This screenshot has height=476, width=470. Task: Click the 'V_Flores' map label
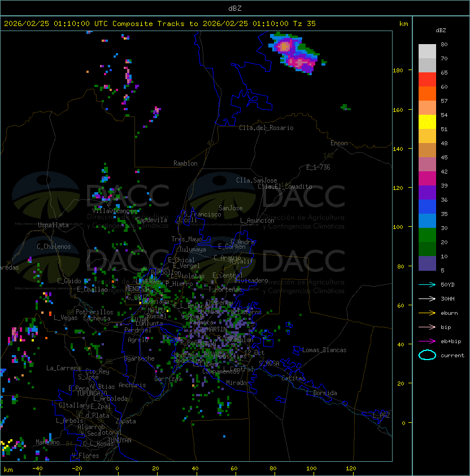tap(85, 456)
